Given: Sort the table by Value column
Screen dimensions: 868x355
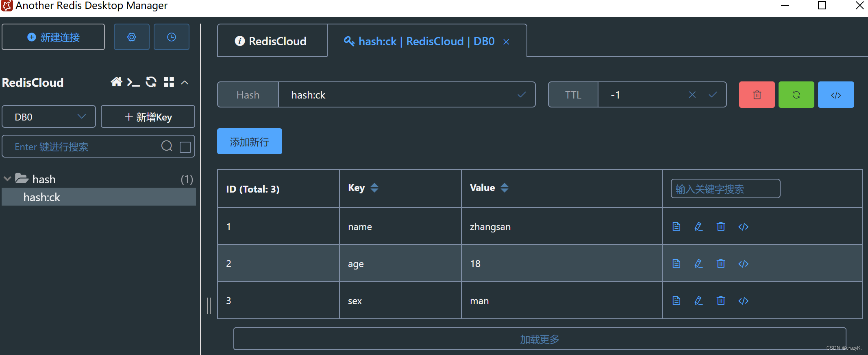Looking at the screenshot, I should point(505,188).
